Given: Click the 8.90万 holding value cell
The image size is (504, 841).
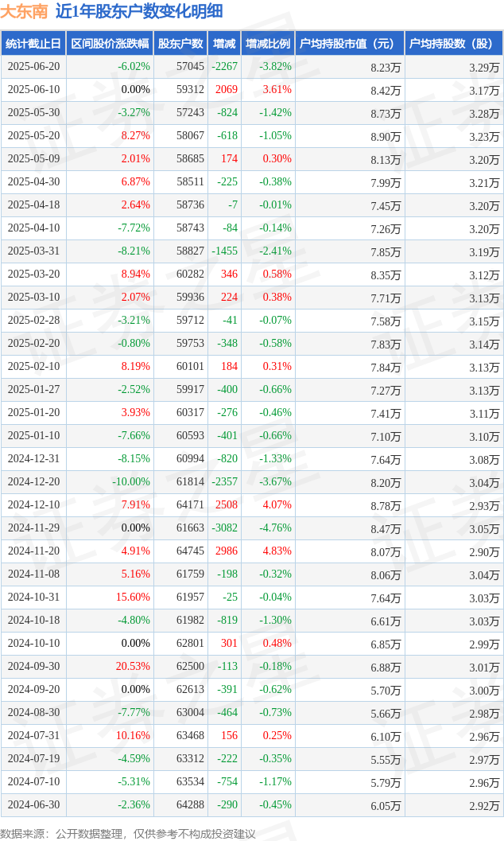Looking at the screenshot, I should coord(386,137).
